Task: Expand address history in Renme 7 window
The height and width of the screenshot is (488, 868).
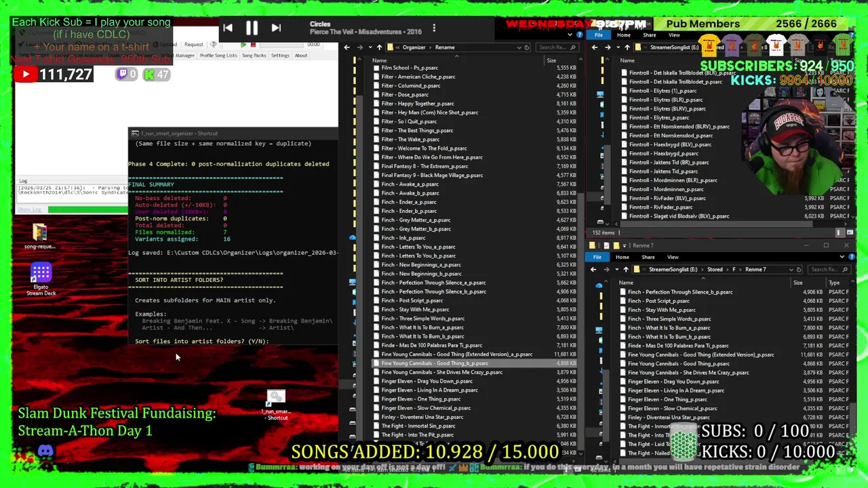Action: (x=791, y=270)
